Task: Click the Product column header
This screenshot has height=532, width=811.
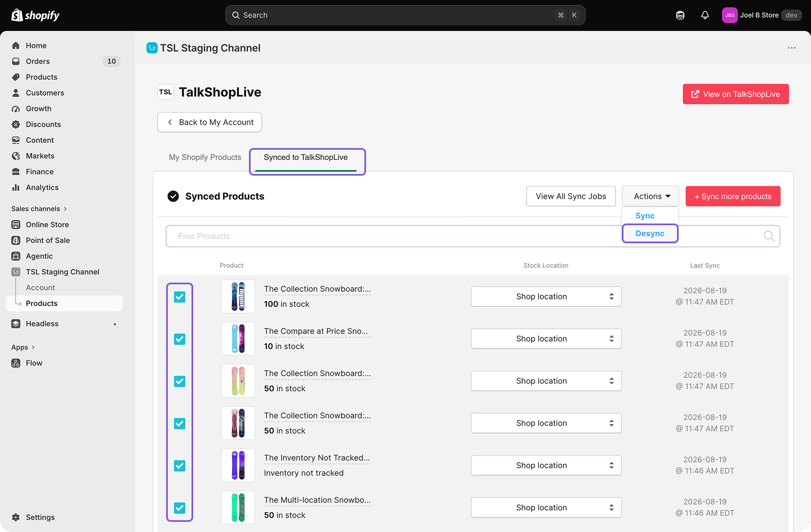Action: coord(231,266)
